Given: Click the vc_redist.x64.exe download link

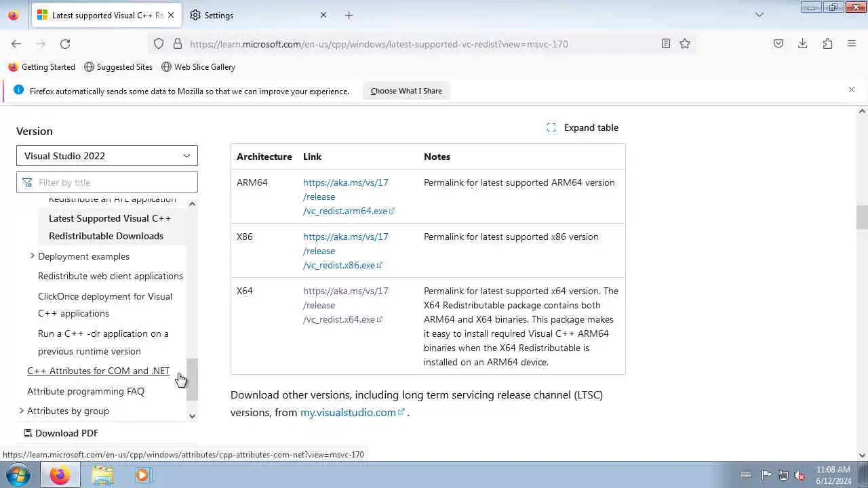Looking at the screenshot, I should pos(346,305).
